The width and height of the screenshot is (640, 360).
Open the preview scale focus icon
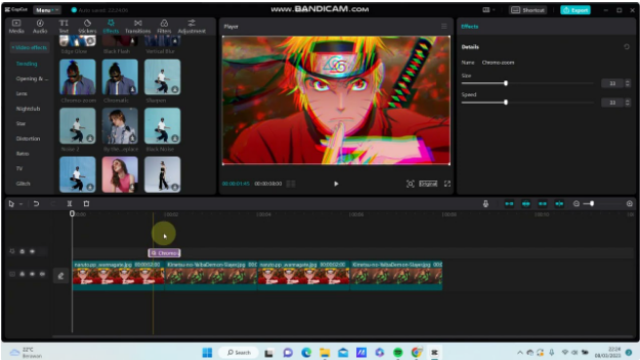(x=410, y=184)
